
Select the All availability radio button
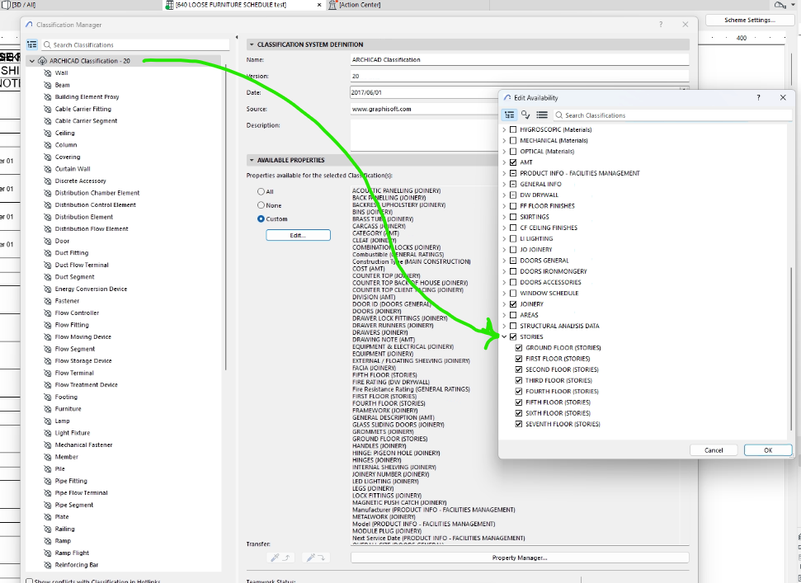pos(261,192)
